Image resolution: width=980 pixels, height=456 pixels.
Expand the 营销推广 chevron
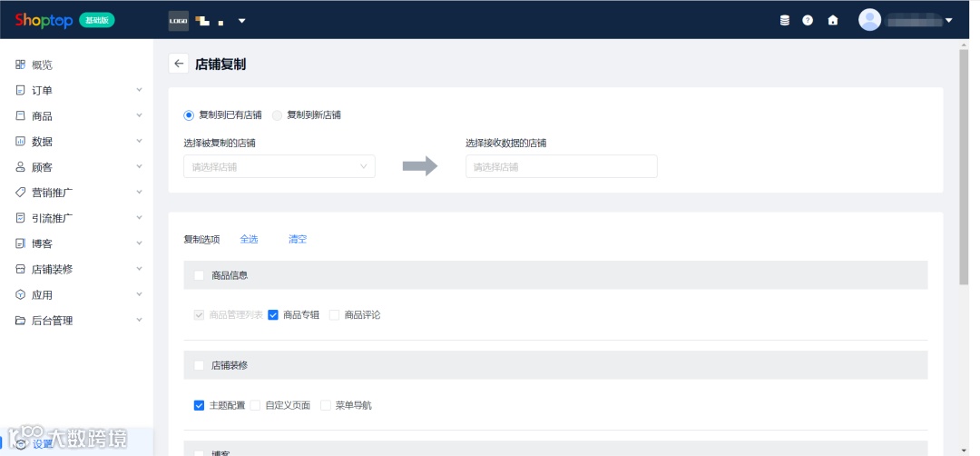pyautogui.click(x=139, y=193)
